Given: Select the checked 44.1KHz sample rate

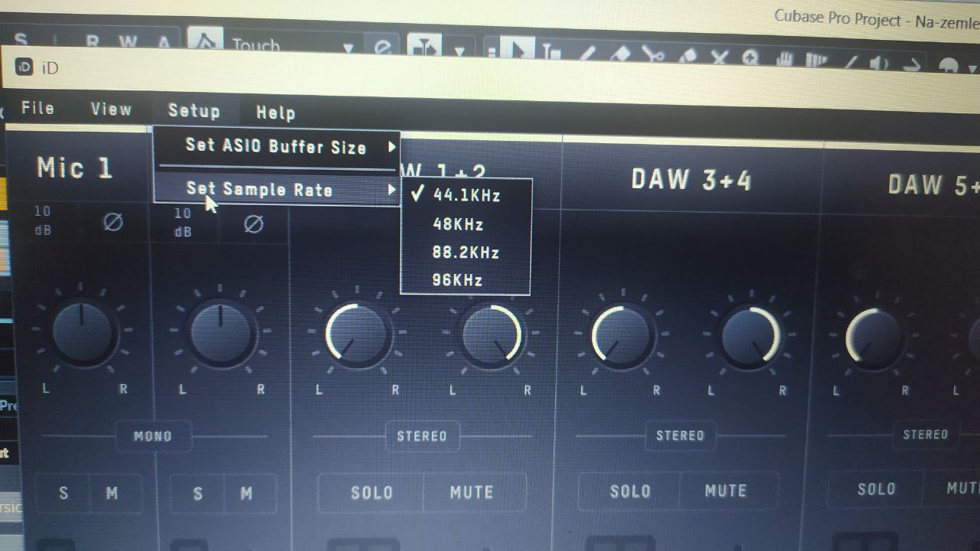Looking at the screenshot, I should 465,195.
